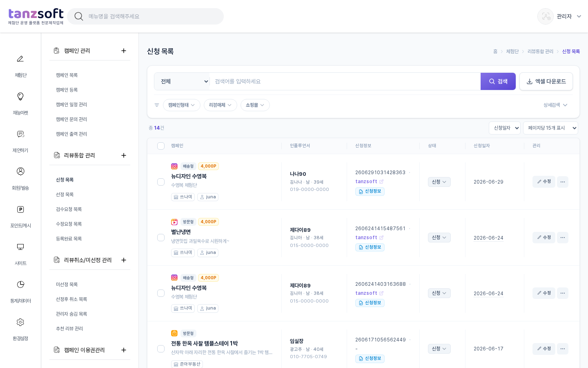Go to 미선정 목록 menu item

click(67, 285)
